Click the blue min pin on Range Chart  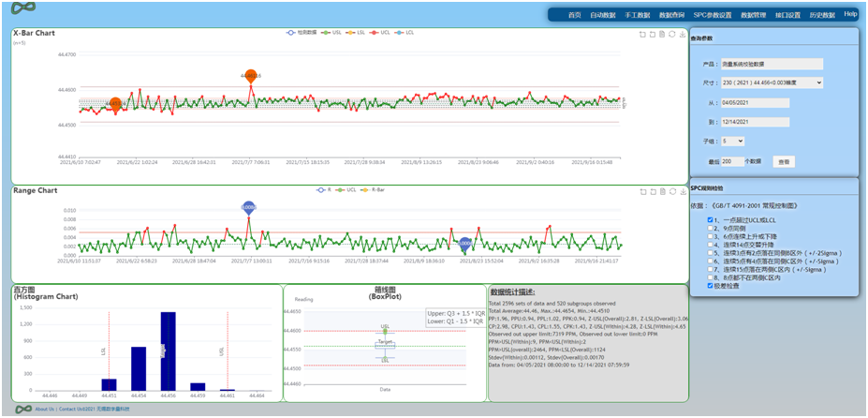point(465,244)
